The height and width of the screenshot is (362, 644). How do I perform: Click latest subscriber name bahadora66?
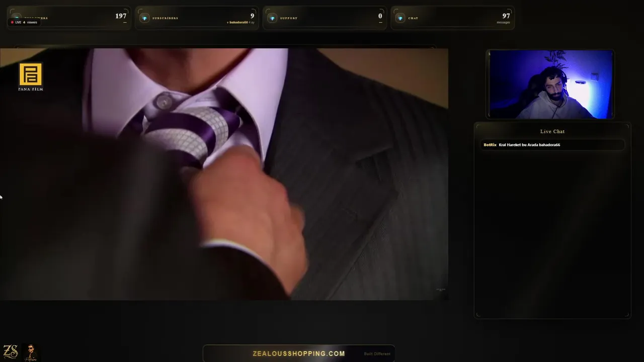(239, 23)
